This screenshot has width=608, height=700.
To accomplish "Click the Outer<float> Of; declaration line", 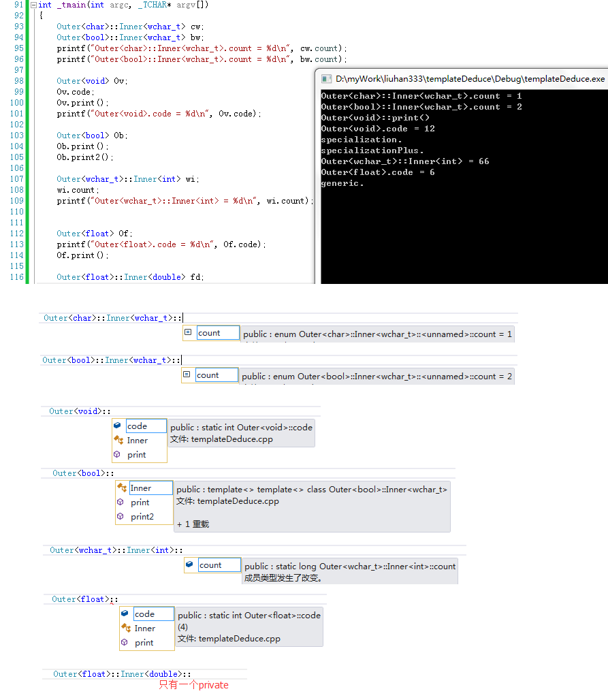I will 95,234.
